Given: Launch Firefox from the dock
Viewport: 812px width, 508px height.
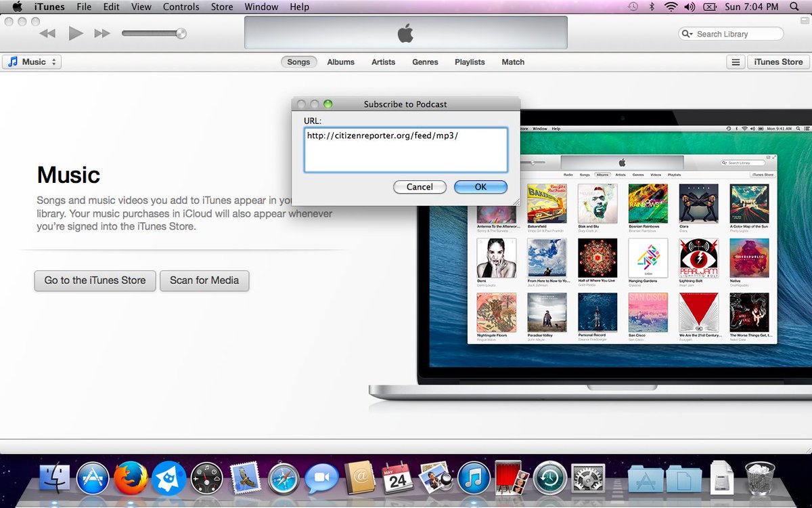Looking at the screenshot, I should tap(131, 480).
